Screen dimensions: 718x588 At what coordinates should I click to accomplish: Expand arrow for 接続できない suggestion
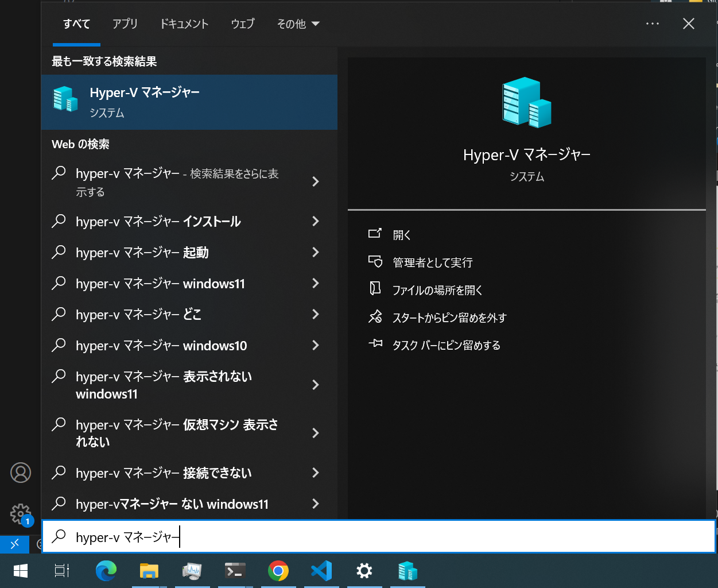pos(315,473)
